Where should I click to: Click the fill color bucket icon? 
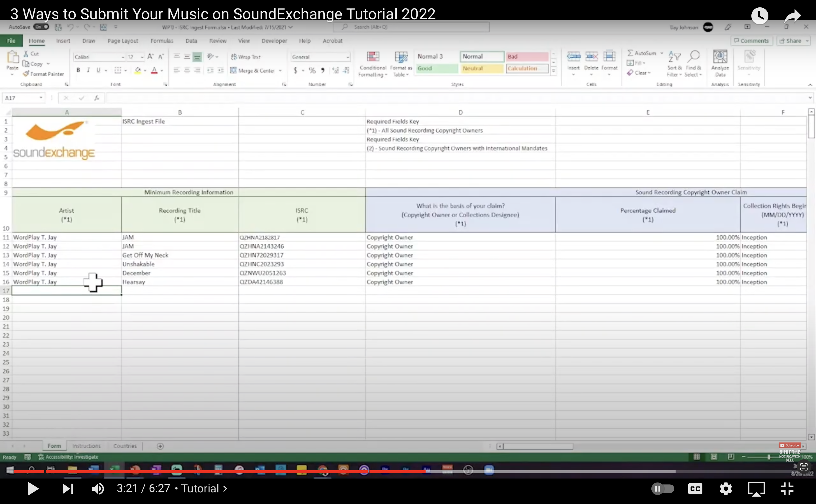coord(137,70)
